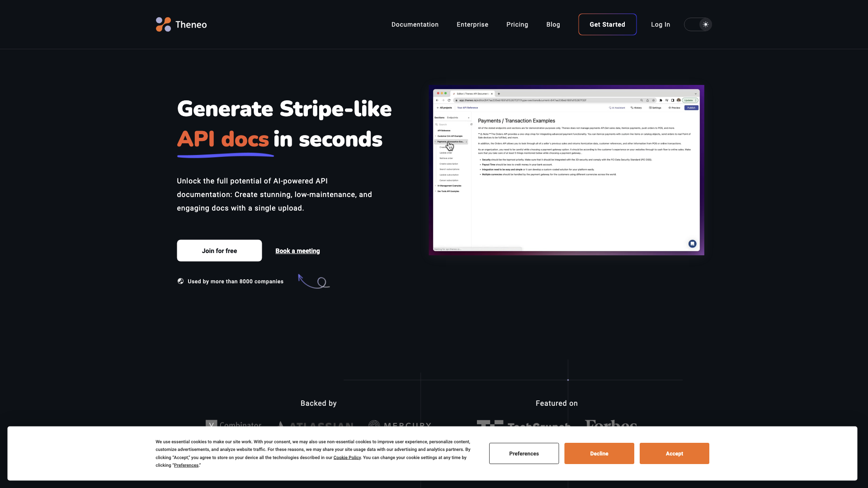Screen dimensions: 868x488
Task: Click the Pricing navigation tab
Action: point(517,24)
